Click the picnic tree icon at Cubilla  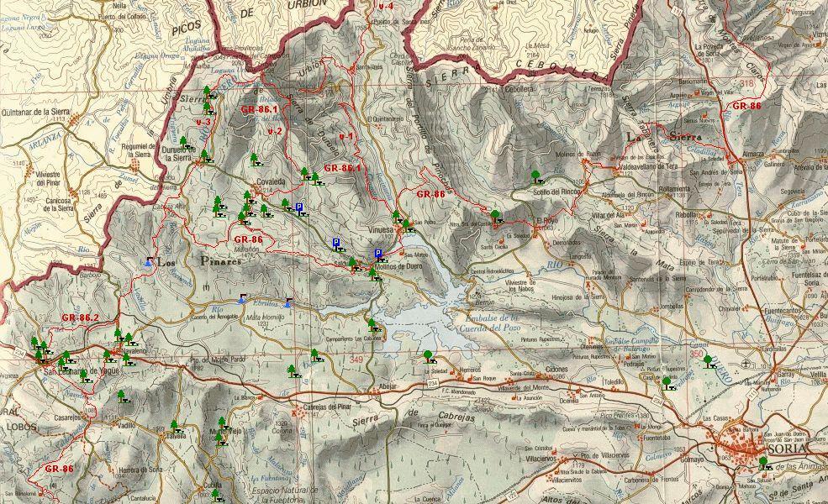(218, 492)
